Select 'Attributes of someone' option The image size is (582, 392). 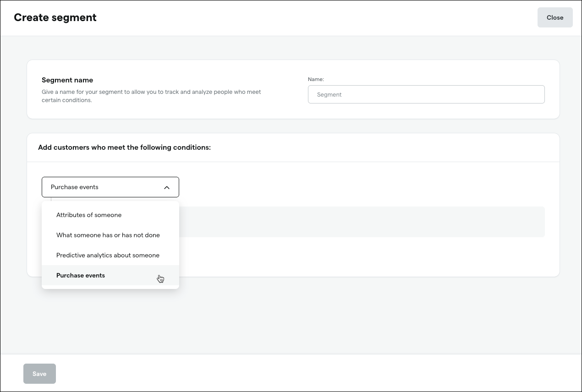[x=89, y=215]
